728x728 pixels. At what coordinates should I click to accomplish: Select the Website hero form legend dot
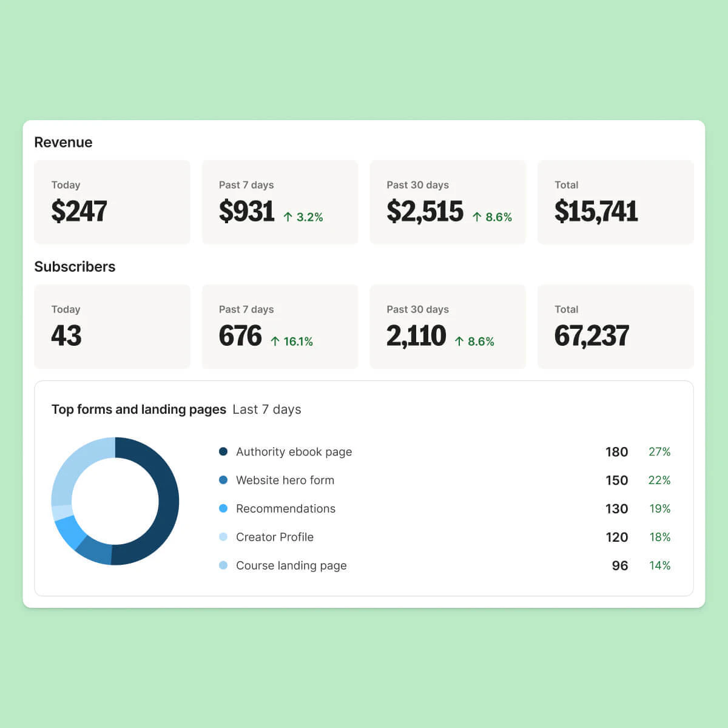click(x=223, y=480)
